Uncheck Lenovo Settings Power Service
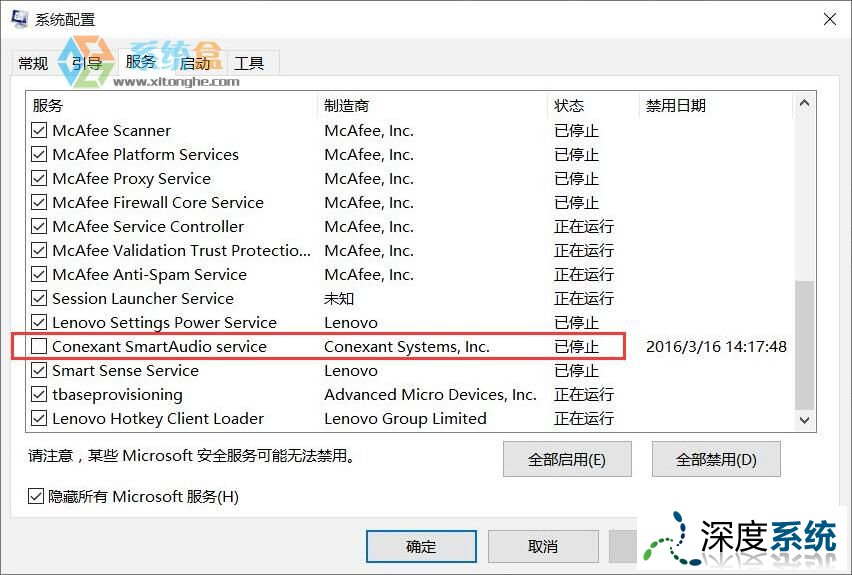The image size is (852, 575). (x=39, y=322)
